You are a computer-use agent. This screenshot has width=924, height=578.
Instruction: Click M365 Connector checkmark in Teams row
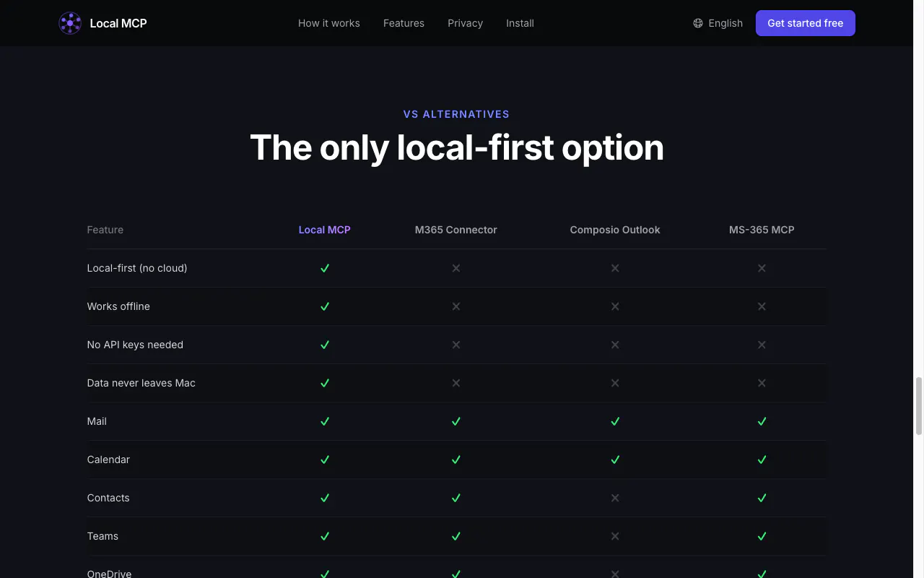[456, 536]
